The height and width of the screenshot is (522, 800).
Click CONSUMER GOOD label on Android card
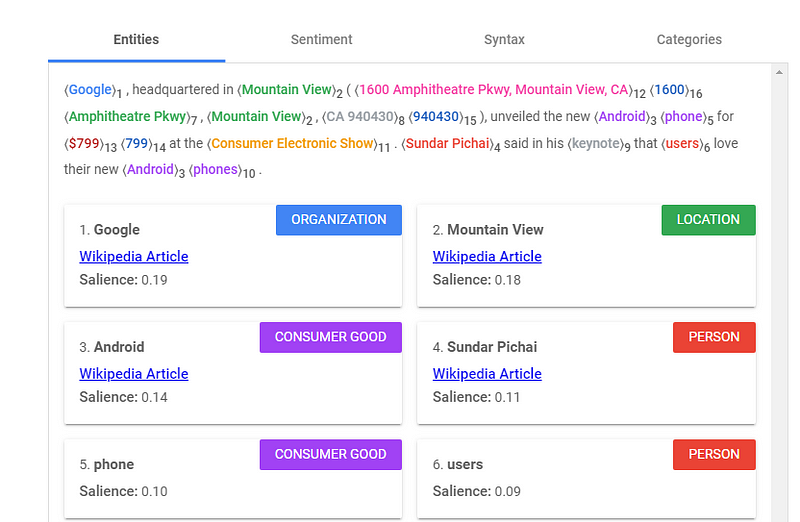click(331, 337)
